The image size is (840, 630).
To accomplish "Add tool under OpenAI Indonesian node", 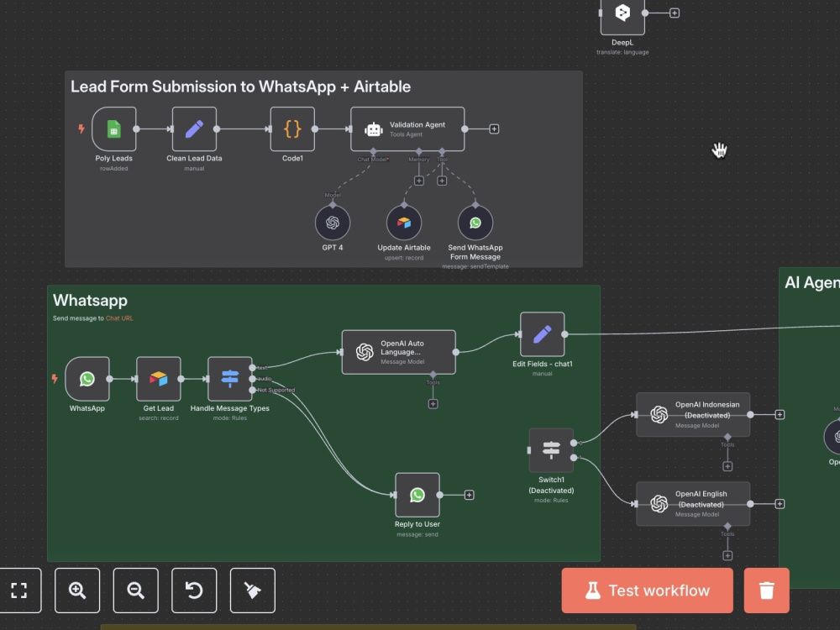I will click(x=727, y=466).
